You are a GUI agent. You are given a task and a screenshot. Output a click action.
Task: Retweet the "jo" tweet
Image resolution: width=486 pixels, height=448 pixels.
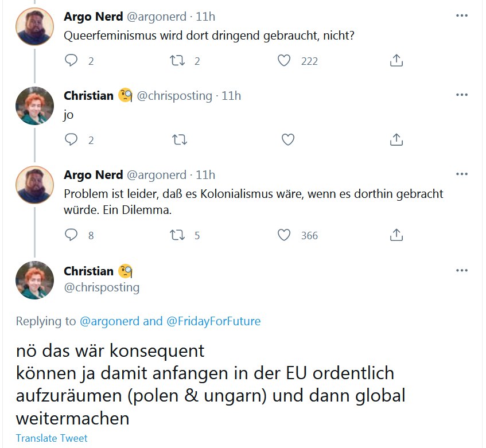pyautogui.click(x=180, y=139)
